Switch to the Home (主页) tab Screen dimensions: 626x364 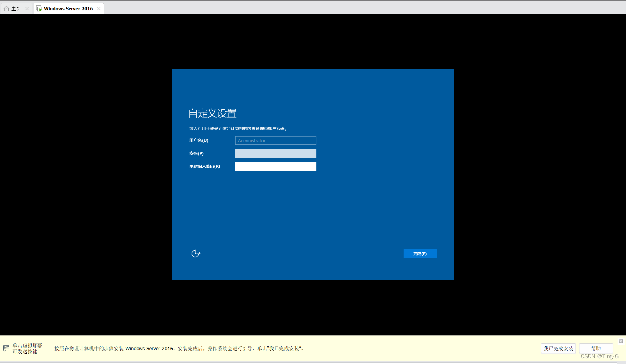16,9
